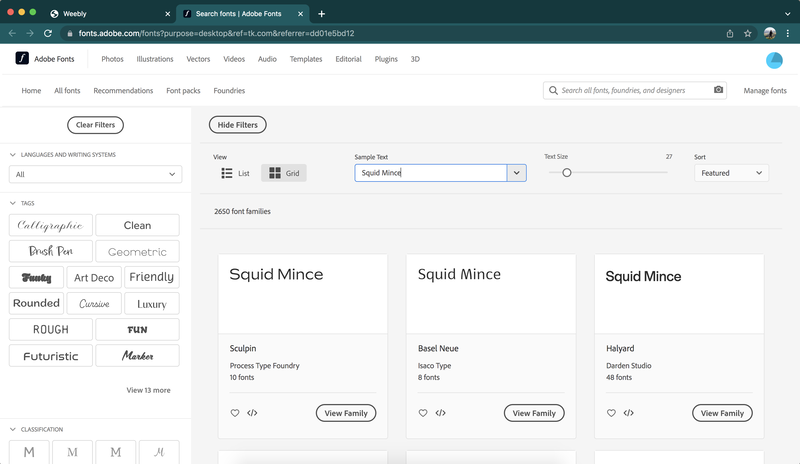Click the Text Size slider handle
The image size is (800, 464).
click(566, 173)
